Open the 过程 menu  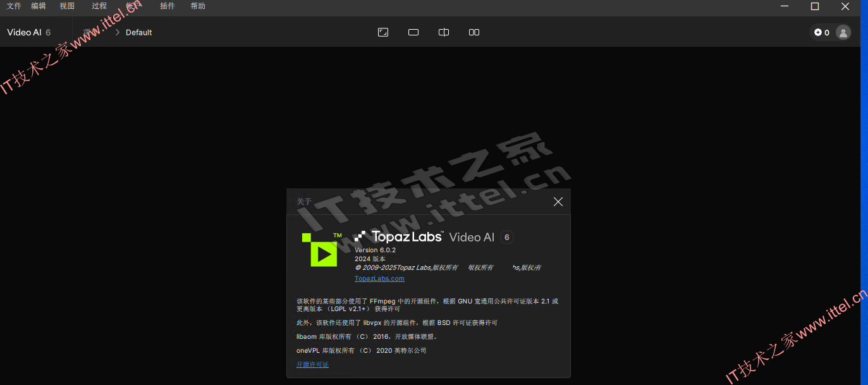(x=99, y=6)
